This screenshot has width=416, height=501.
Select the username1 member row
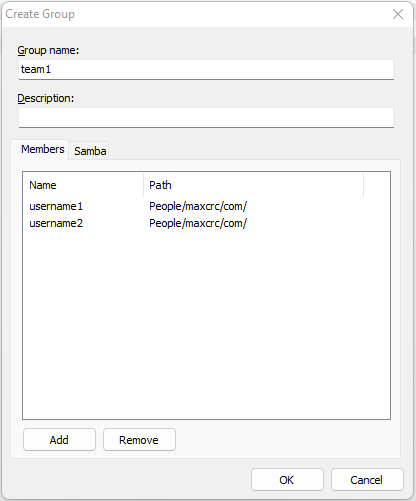coord(206,206)
